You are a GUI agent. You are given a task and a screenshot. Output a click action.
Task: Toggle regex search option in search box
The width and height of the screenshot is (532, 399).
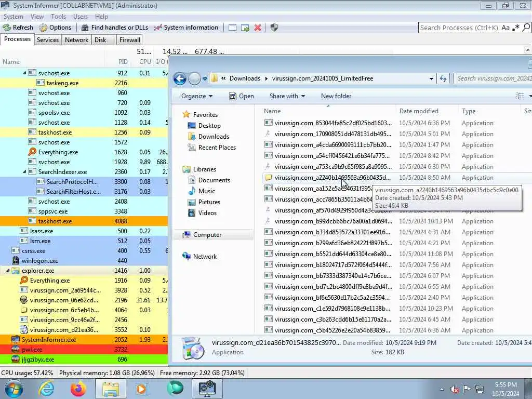[516, 28]
